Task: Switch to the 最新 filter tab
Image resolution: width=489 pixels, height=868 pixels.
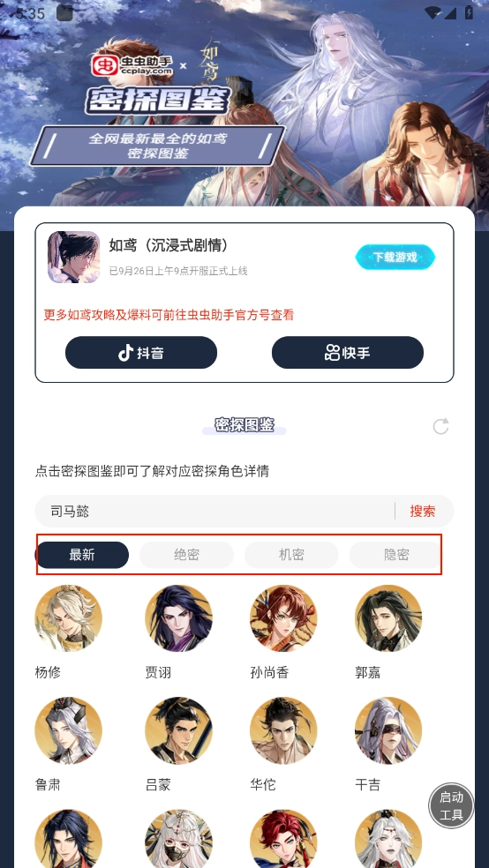Action: 82,555
